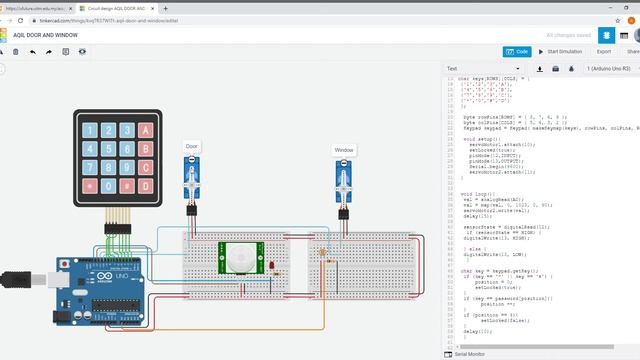This screenshot has width=640, height=360.
Task: Select keypad key 9
Action: tap(127, 167)
